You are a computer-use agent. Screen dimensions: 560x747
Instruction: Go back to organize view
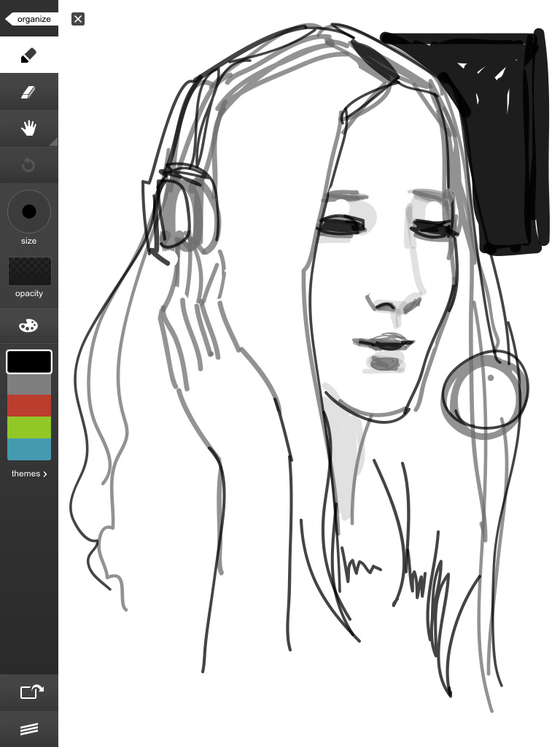(x=31, y=19)
